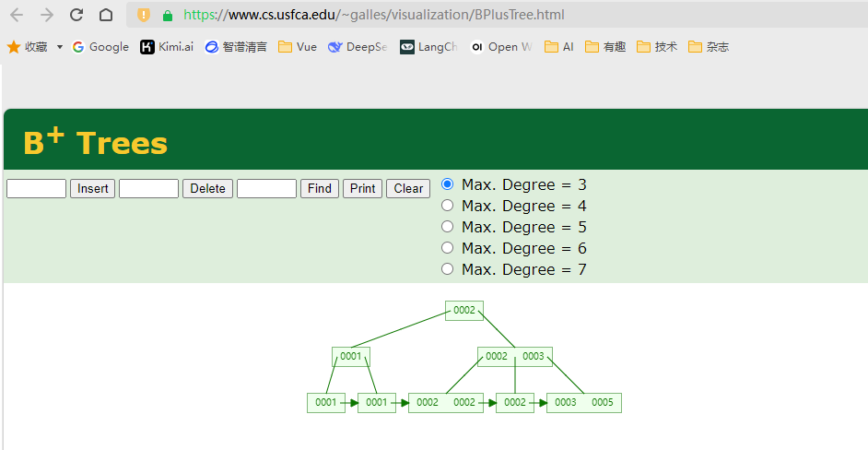Click the browser forward arrow

[x=47, y=15]
